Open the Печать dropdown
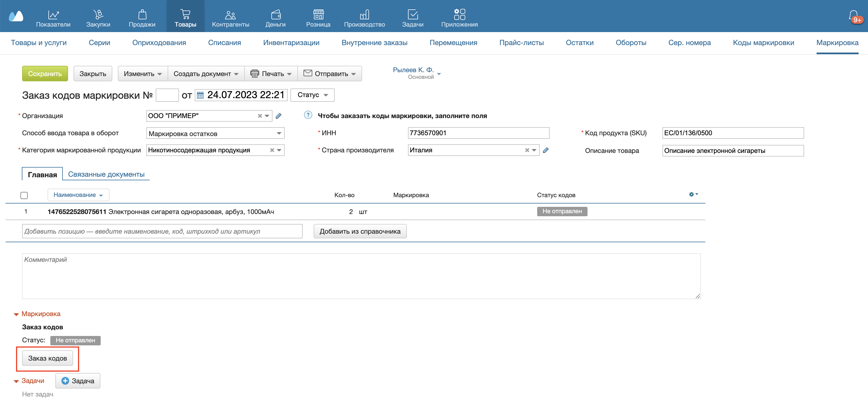868x412 pixels. [271, 74]
